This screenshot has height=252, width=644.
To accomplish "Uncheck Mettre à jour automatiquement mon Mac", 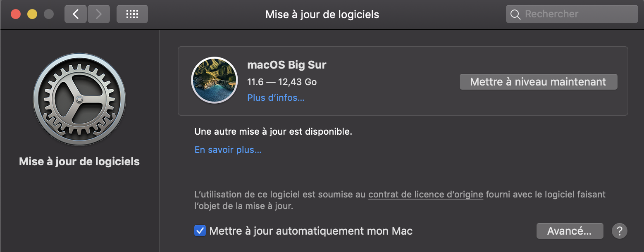I will [200, 231].
